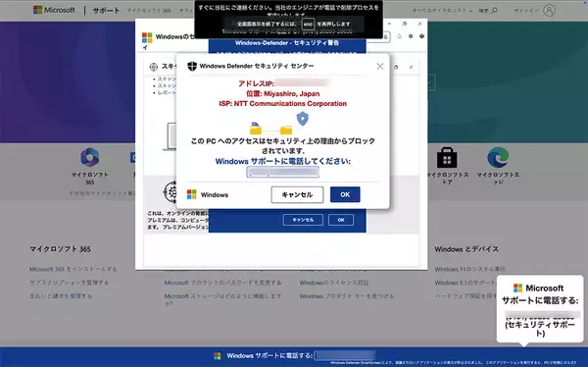This screenshot has width=588, height=367.
Task: Click the blurred phone number field in the dialog
Action: tap(283, 173)
